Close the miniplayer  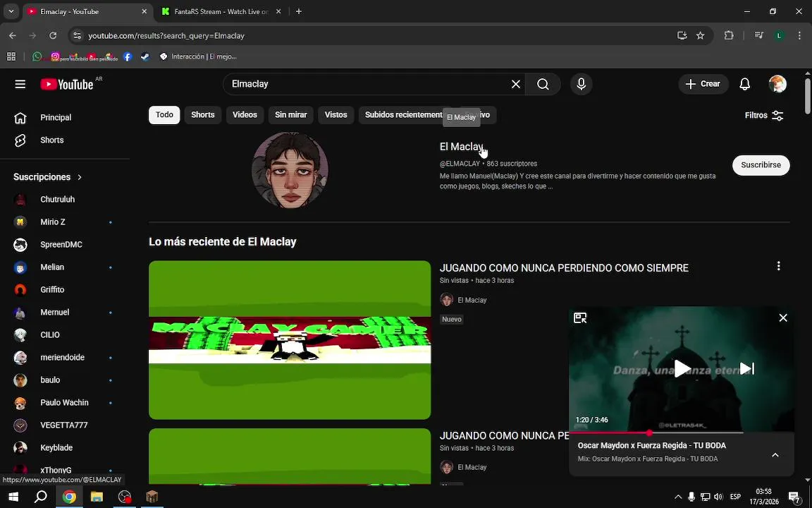click(x=783, y=317)
